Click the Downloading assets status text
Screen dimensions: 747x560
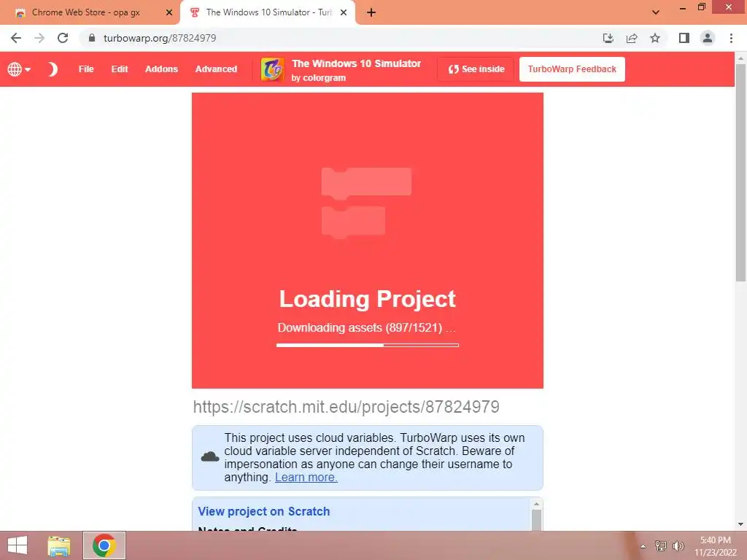click(x=366, y=327)
